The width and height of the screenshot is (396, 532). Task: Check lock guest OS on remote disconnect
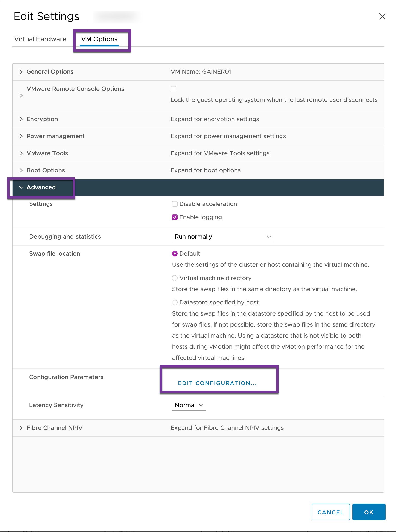click(x=174, y=89)
